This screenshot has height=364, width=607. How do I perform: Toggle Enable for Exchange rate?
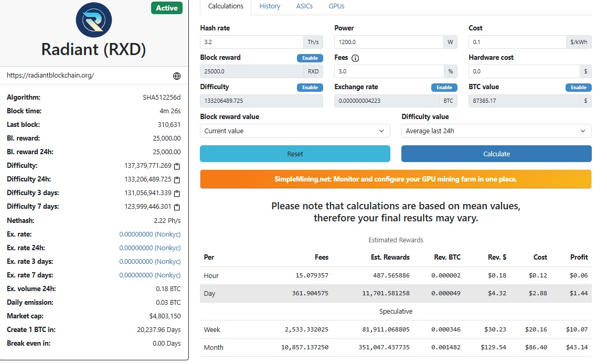click(444, 88)
